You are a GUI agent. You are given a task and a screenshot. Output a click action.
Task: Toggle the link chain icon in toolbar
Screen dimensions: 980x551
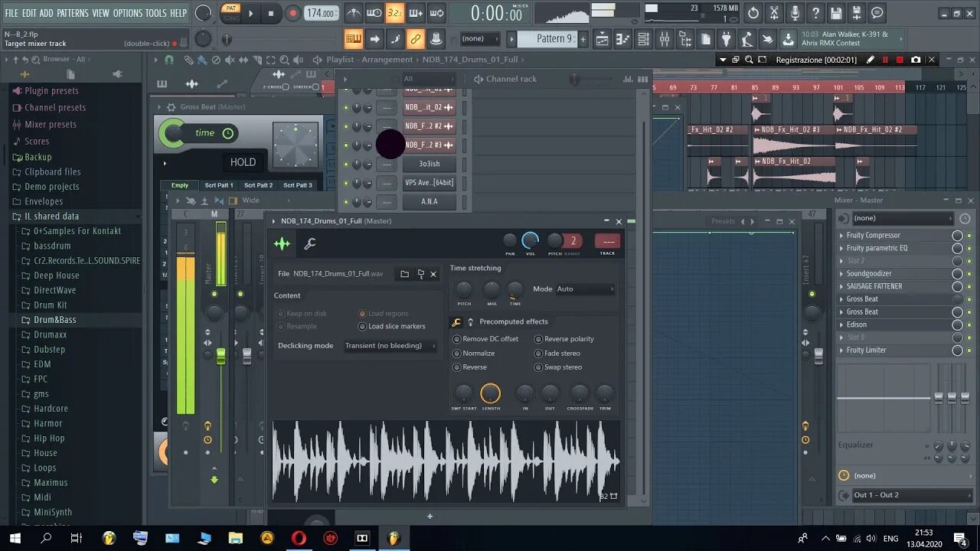(x=416, y=39)
